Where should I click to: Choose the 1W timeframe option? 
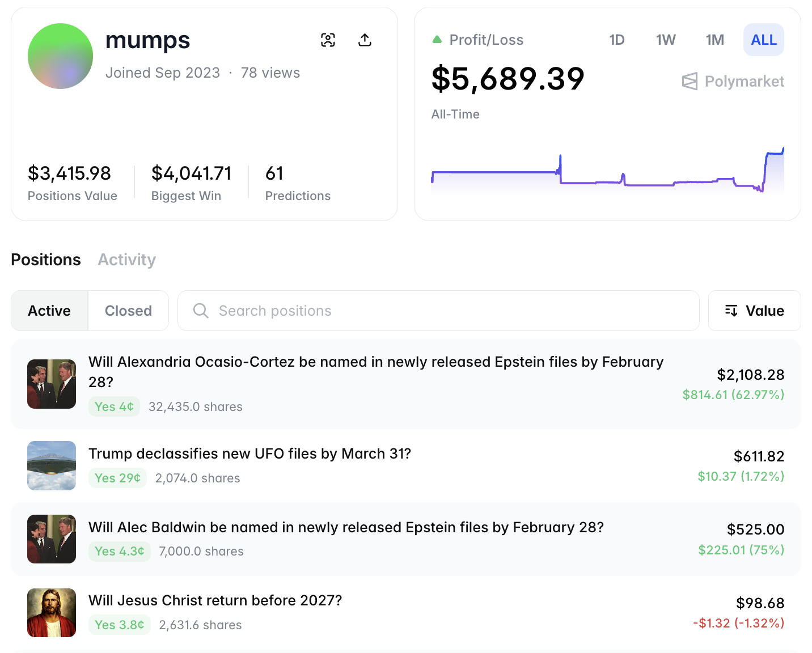point(665,40)
